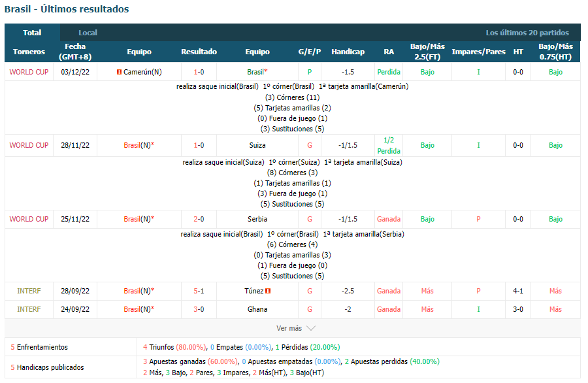The image size is (588, 383).
Task: Click the date 03/12/22
Action: 75,72
